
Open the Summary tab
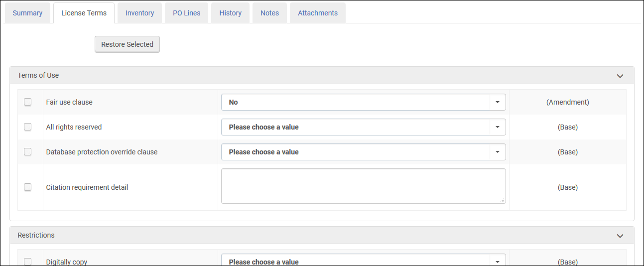[27, 13]
